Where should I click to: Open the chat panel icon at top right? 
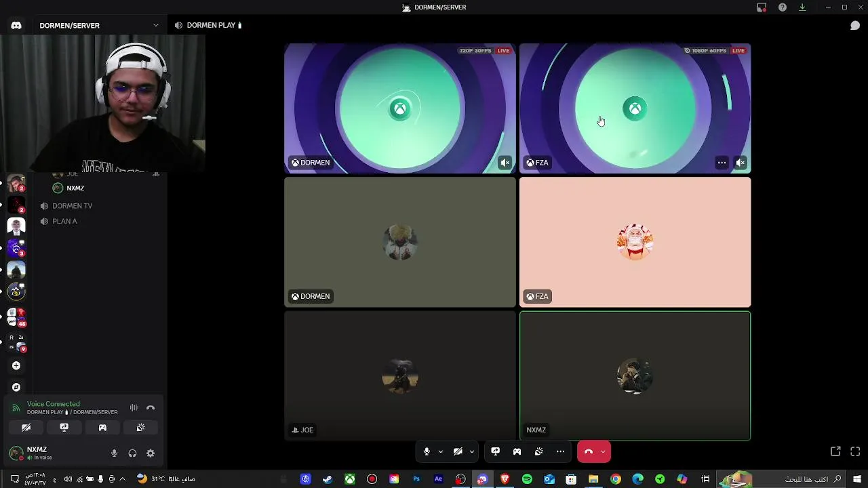pyautogui.click(x=855, y=25)
